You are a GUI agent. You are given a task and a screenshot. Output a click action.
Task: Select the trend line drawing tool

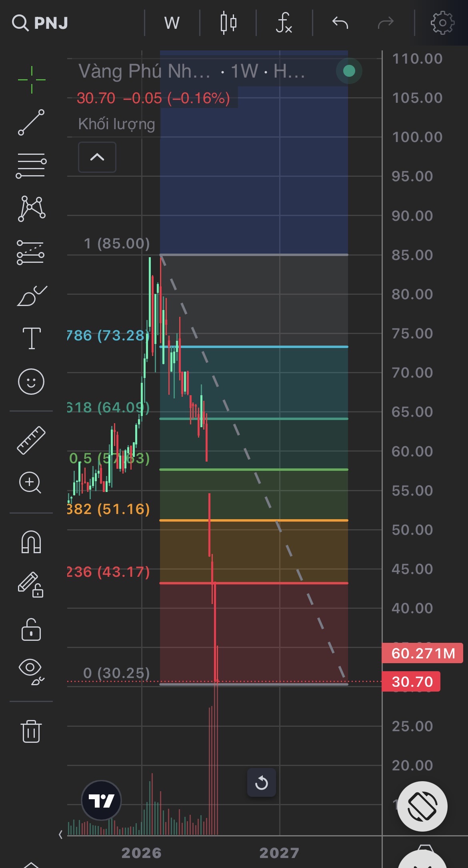31,122
